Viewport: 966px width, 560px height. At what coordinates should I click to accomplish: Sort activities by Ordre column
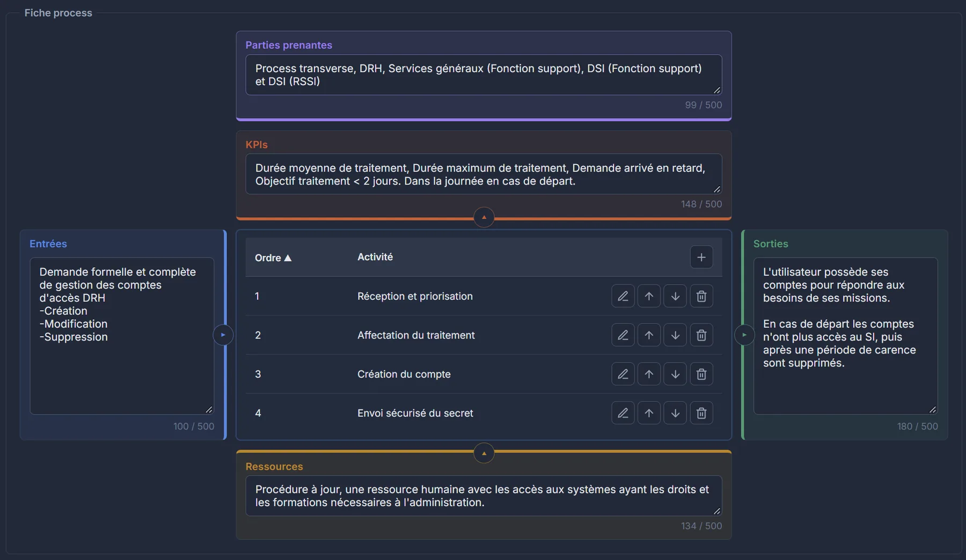(x=273, y=258)
